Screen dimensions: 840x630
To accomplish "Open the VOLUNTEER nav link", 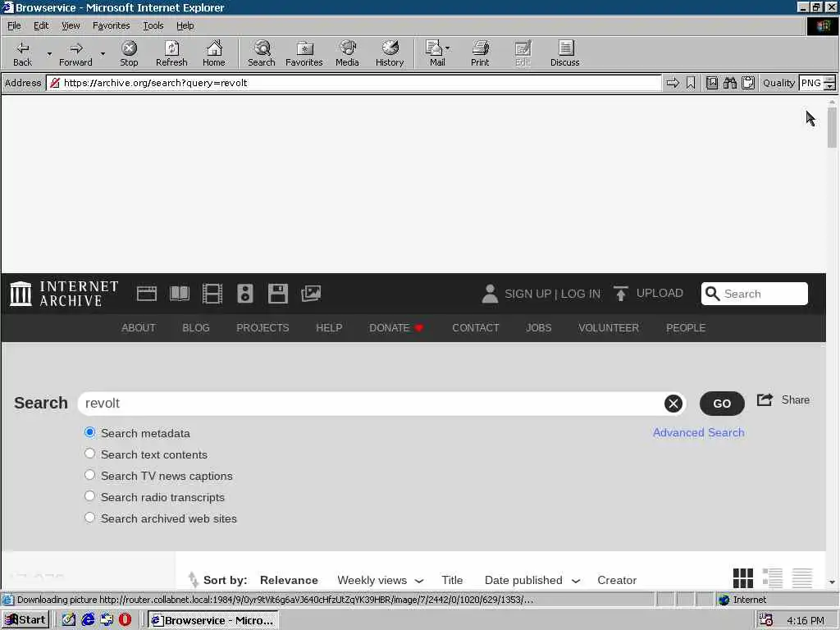I will 609,328.
